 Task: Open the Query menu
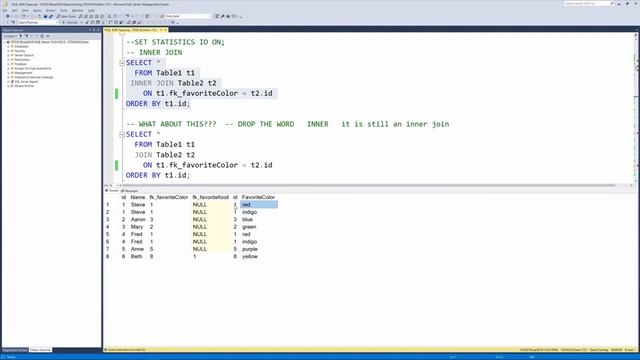pos(37,10)
